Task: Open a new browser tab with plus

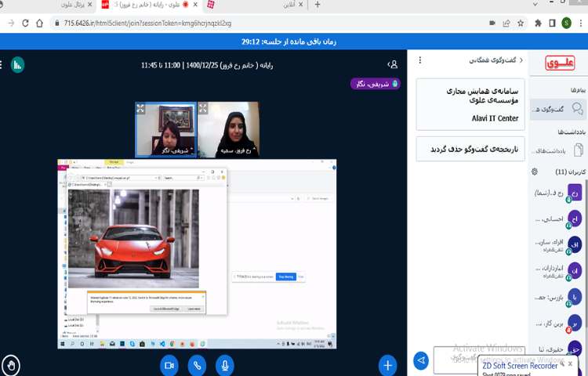Action: click(318, 5)
